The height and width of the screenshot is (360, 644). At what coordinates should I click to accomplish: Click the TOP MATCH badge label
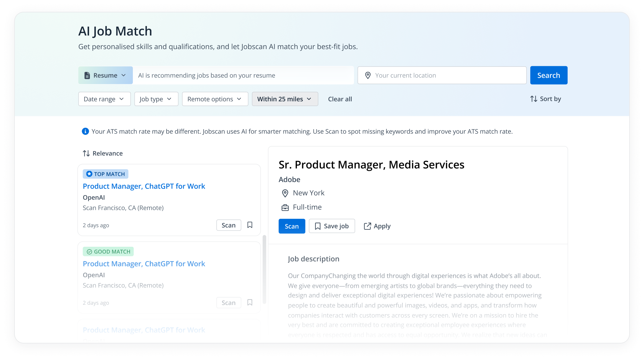tap(105, 174)
